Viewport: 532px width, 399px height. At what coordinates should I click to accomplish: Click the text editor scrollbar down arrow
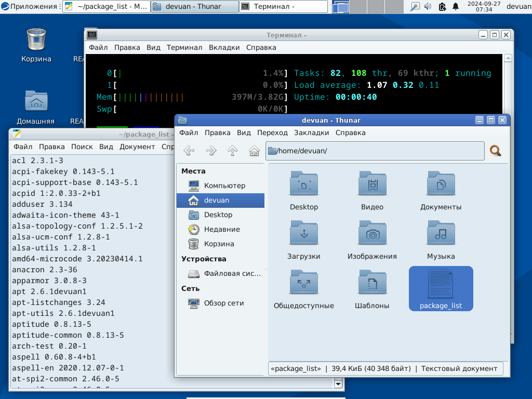point(338,384)
